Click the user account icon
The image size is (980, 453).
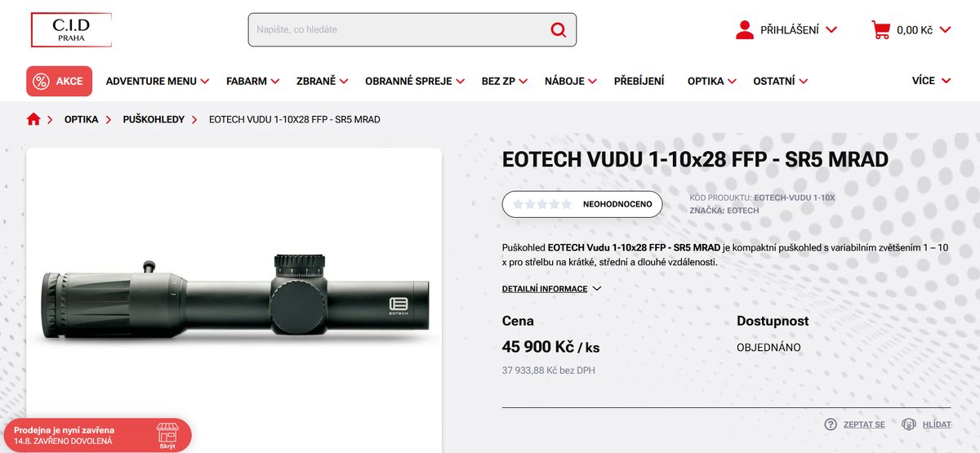744,30
